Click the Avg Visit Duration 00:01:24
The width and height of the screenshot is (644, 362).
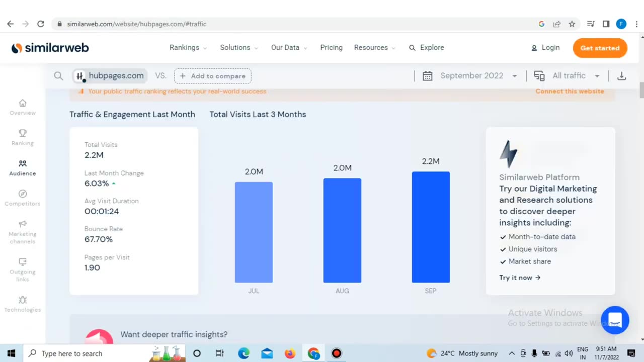coord(102,211)
